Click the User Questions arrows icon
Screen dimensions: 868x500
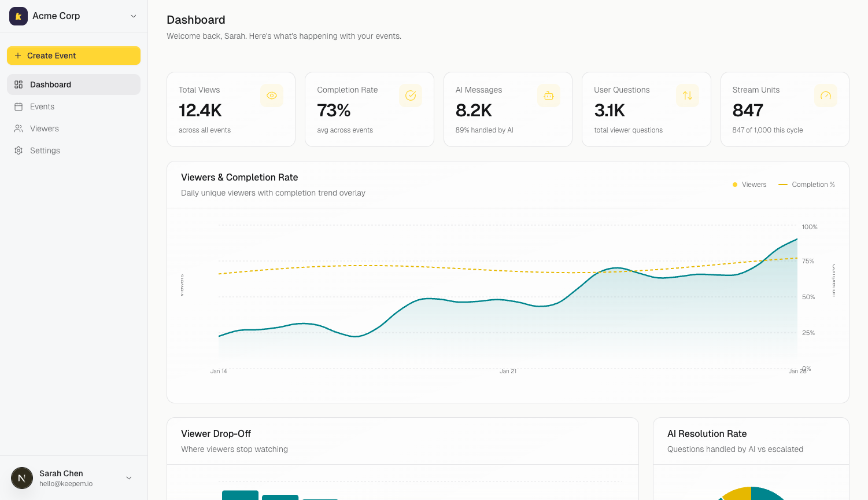(687, 95)
